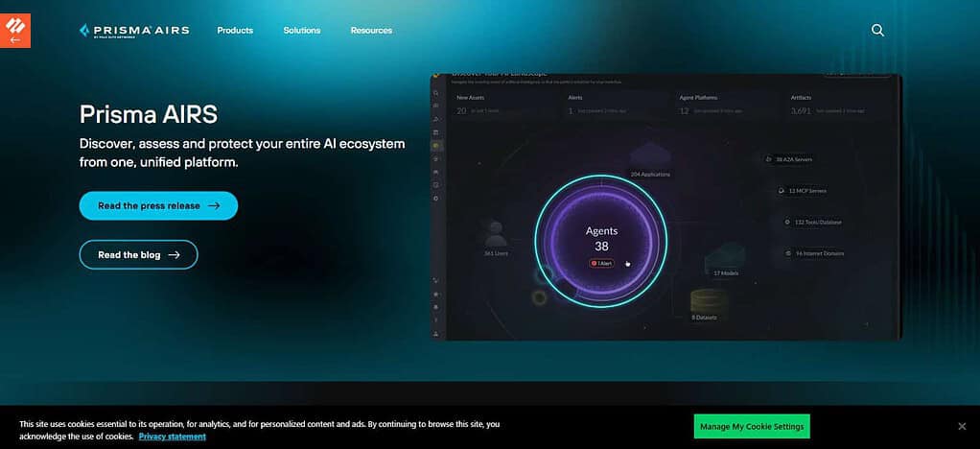Select the 96 Internet Domains entry
This screenshot has height=449, width=980.
(x=815, y=253)
